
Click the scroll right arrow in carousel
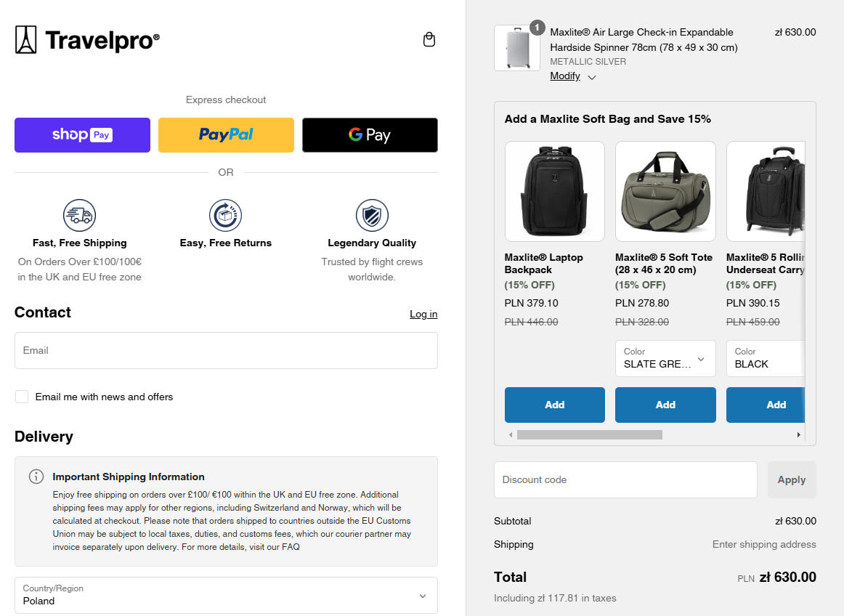(x=798, y=434)
